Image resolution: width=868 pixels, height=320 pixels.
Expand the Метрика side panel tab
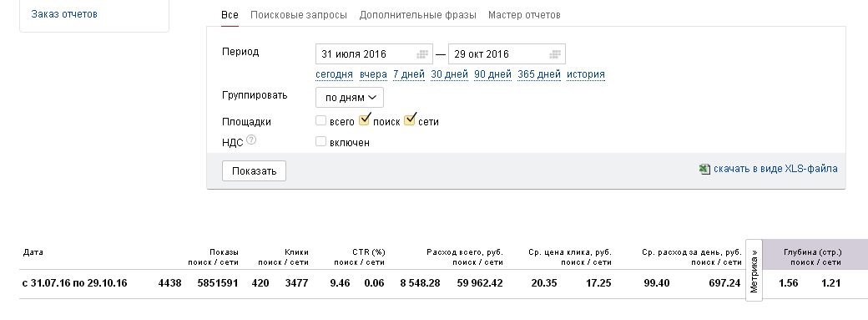tap(754, 271)
